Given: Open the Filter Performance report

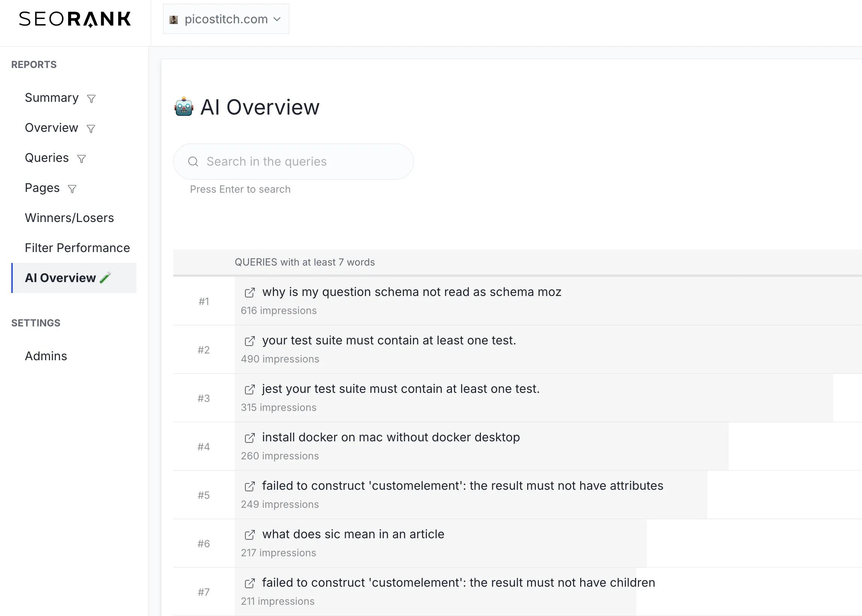Looking at the screenshot, I should [77, 248].
